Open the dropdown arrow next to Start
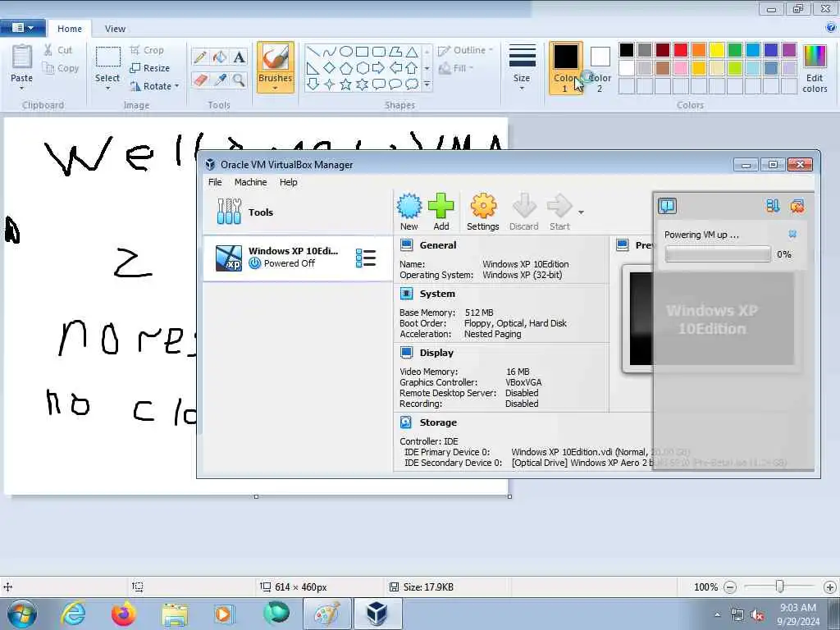This screenshot has width=840, height=630. point(581,212)
